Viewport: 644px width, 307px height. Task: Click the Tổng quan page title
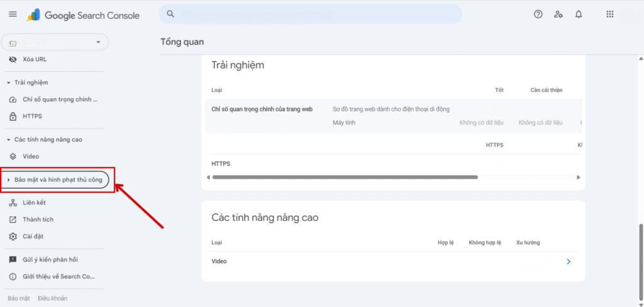point(182,42)
